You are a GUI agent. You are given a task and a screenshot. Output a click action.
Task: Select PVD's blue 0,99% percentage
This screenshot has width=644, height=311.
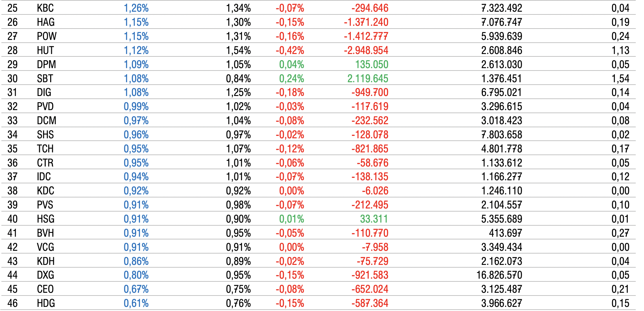pos(136,106)
